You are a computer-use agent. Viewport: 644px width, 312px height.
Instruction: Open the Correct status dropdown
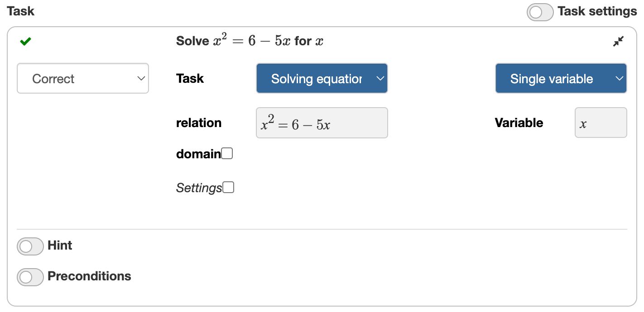pyautogui.click(x=83, y=78)
